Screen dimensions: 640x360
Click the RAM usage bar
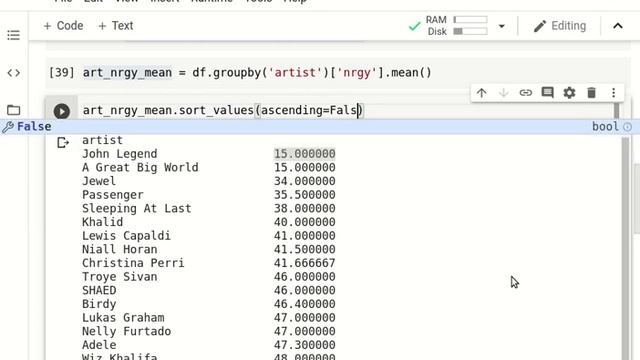coord(470,20)
